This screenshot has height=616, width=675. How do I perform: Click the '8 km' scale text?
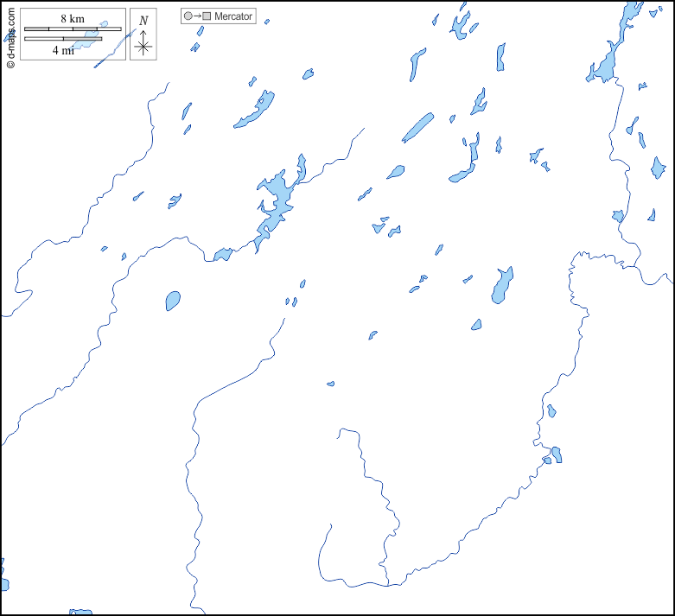(x=73, y=19)
